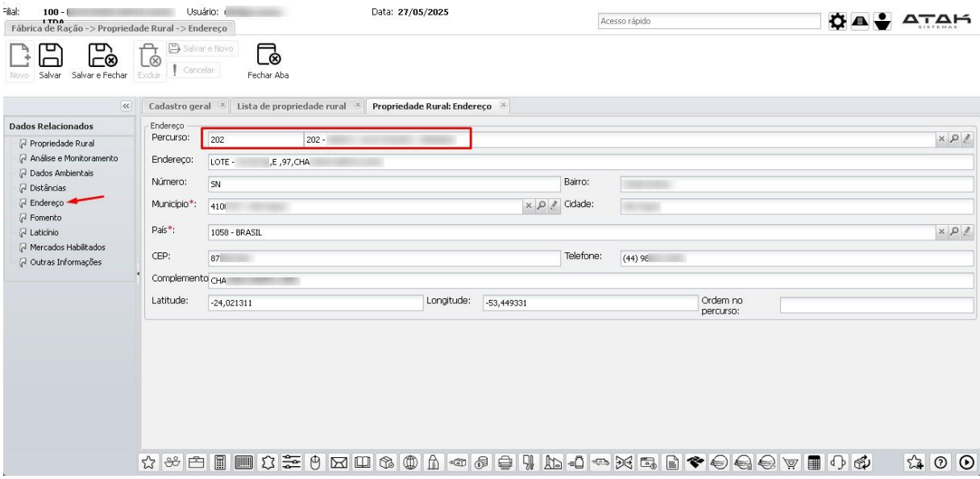
Task: Click the binoculars icon in bottom toolbar
Action: [173, 463]
